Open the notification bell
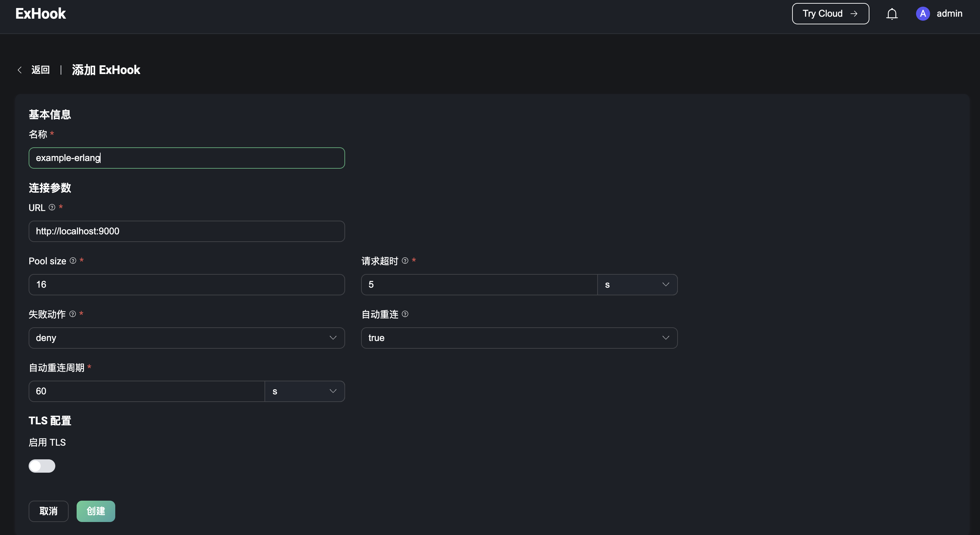This screenshot has width=980, height=535. [892, 13]
